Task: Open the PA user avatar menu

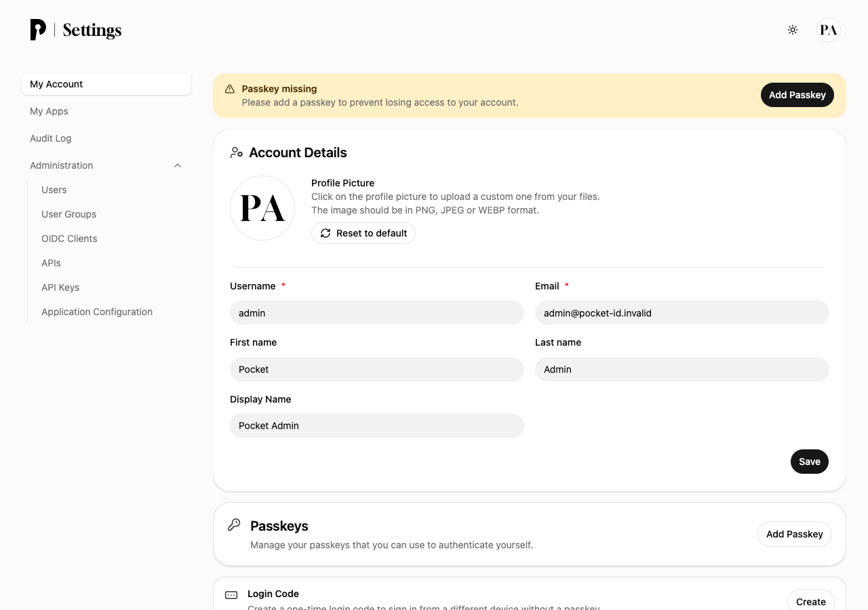Action: (829, 30)
